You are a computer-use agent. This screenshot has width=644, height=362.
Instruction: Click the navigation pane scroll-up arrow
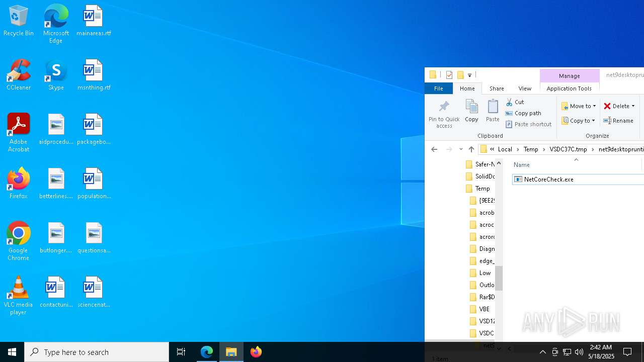499,163
